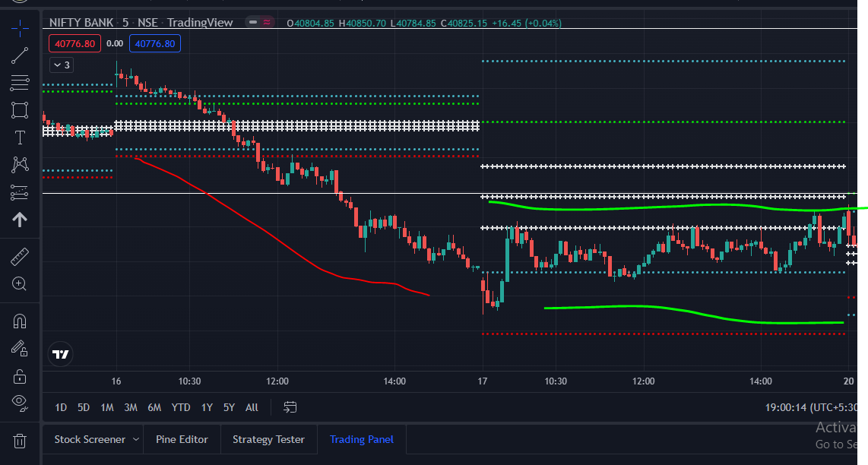Pick the ruler measure tool
Screen dimensions: 868x465
pos(19,257)
